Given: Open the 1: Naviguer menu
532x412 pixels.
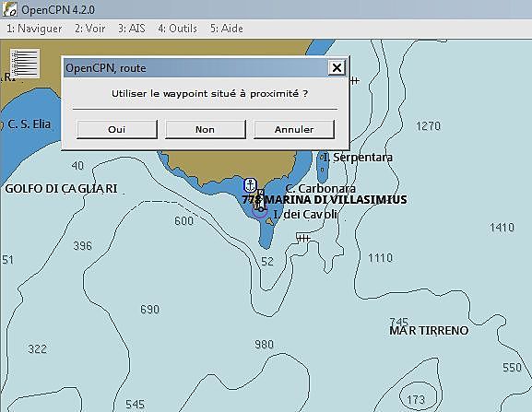Looking at the screenshot, I should tap(34, 29).
